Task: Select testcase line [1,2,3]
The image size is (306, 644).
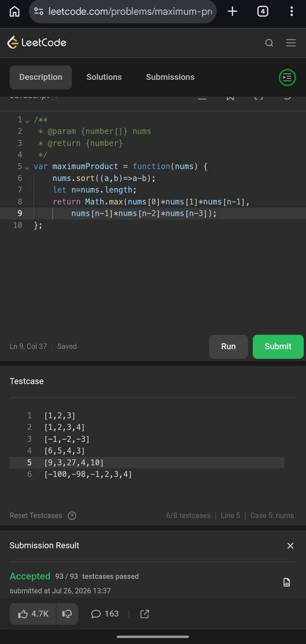Action: pos(60,416)
